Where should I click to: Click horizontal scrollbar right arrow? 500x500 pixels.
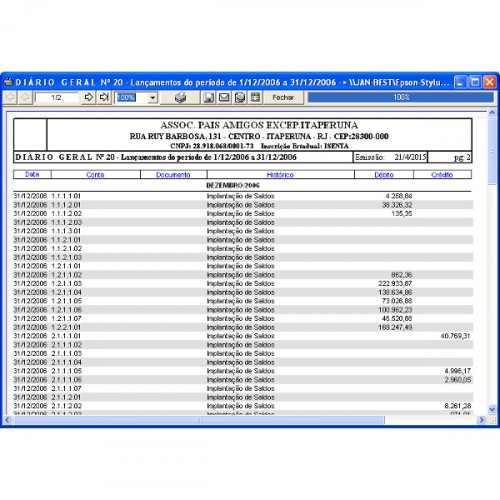point(481,420)
